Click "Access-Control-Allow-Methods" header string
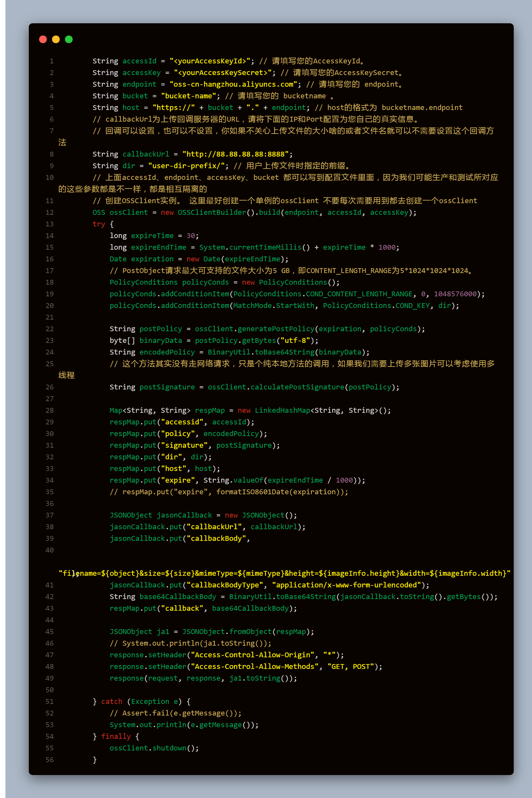This screenshot has height=798, width=532. point(255,667)
